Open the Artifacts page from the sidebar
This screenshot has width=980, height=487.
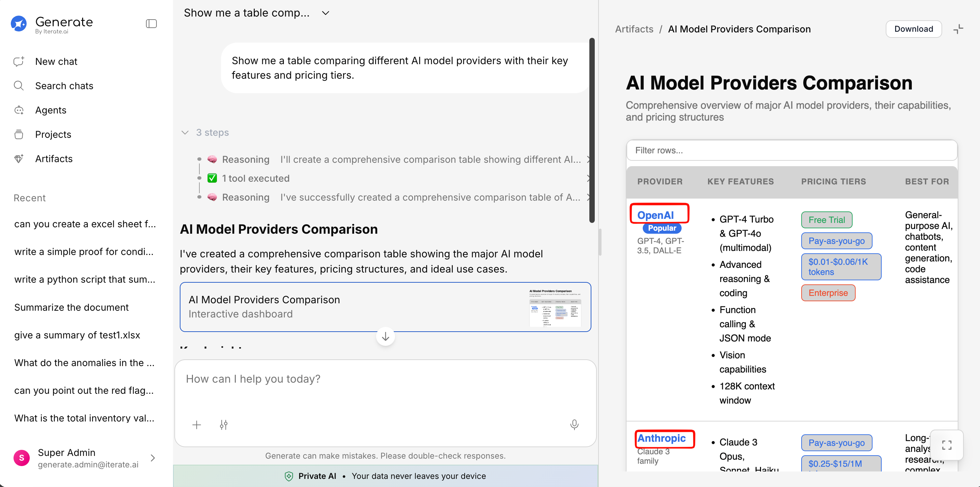(x=54, y=159)
